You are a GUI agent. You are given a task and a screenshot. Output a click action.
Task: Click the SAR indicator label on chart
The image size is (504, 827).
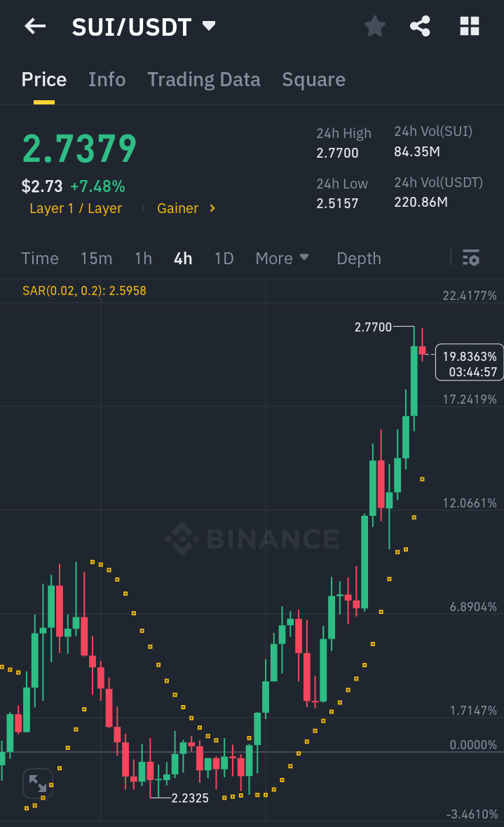[83, 290]
